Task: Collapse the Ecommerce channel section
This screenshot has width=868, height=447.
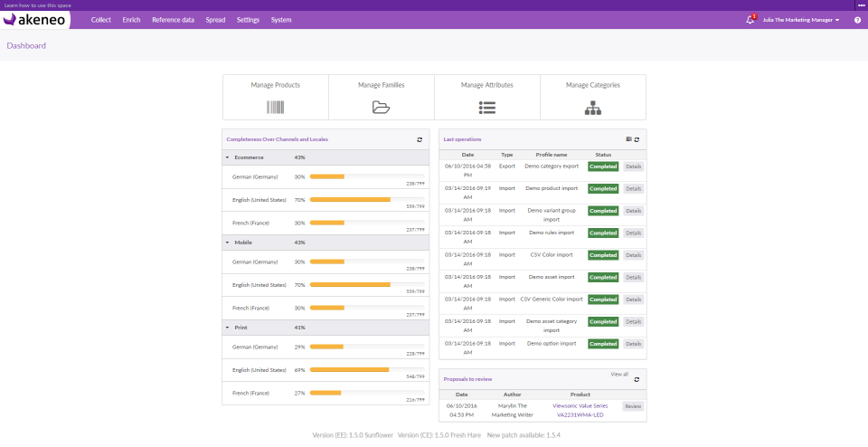Action: tap(228, 157)
